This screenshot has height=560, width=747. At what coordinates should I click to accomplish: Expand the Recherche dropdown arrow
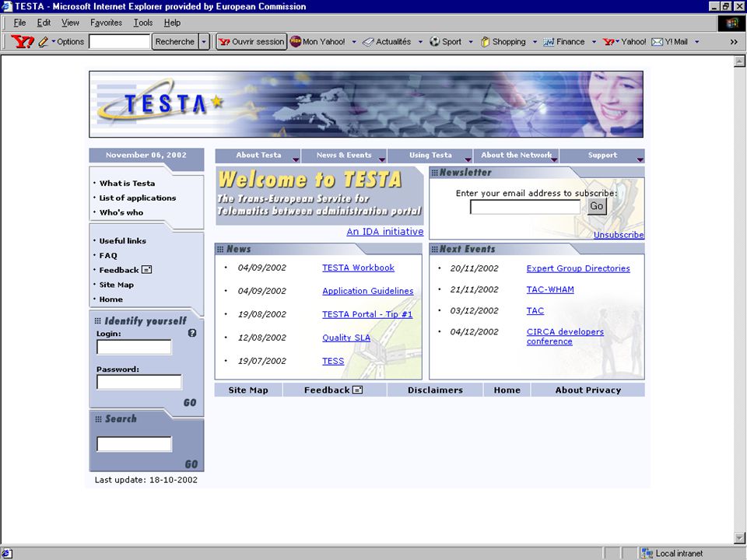[x=204, y=42]
